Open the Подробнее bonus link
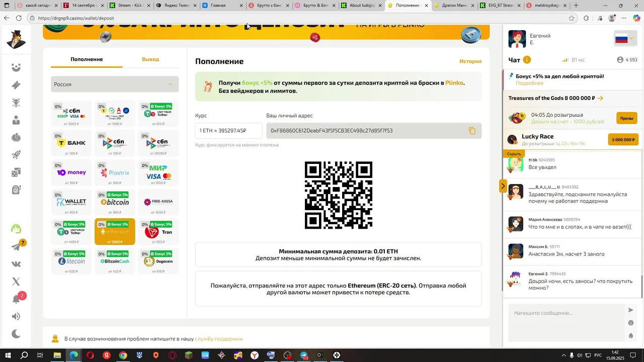The height and width of the screenshot is (362, 644). (x=529, y=83)
